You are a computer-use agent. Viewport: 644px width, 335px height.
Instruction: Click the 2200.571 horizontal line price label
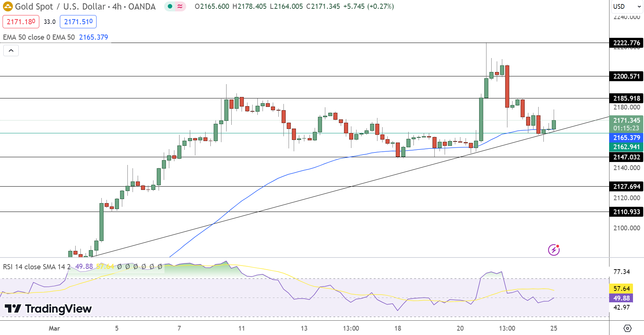click(x=626, y=76)
